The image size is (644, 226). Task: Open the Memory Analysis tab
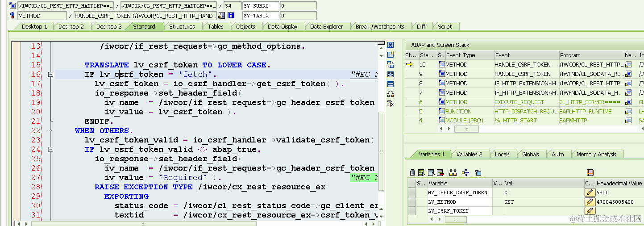596,154
